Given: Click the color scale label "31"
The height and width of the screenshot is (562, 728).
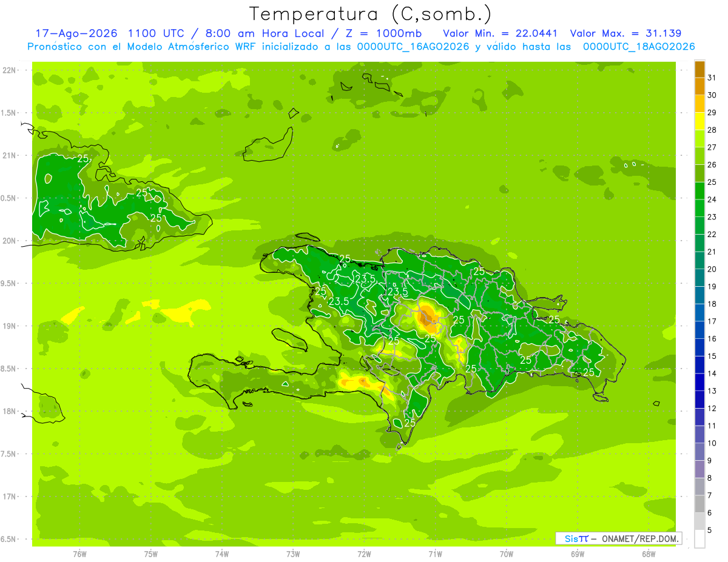Looking at the screenshot, I should coord(712,78).
